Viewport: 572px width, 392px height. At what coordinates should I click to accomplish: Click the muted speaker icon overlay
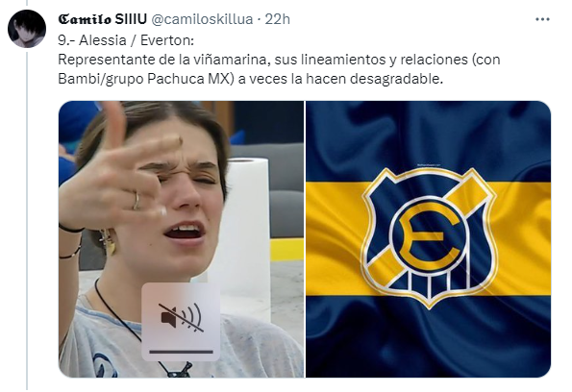click(x=181, y=318)
